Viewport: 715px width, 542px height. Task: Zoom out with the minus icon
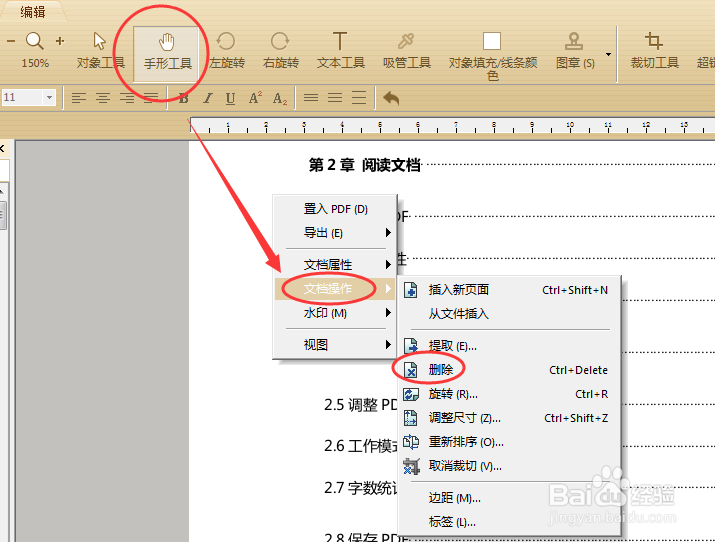tap(11, 41)
